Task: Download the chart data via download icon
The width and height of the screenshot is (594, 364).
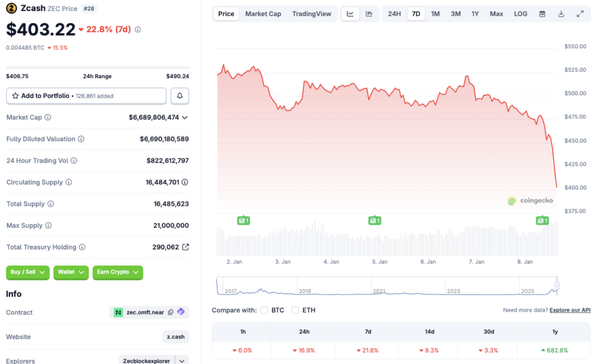Action: 561,13
